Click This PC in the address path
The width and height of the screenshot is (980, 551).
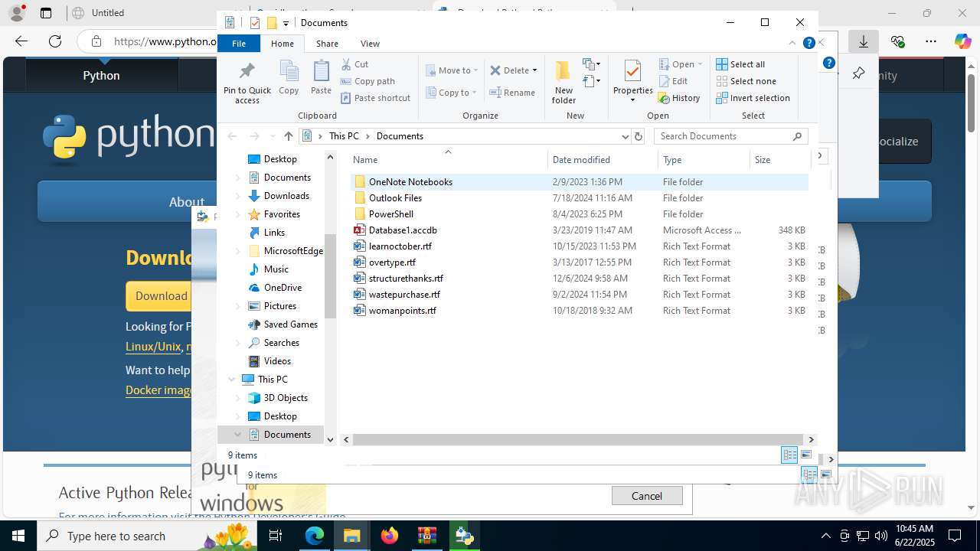(x=344, y=136)
